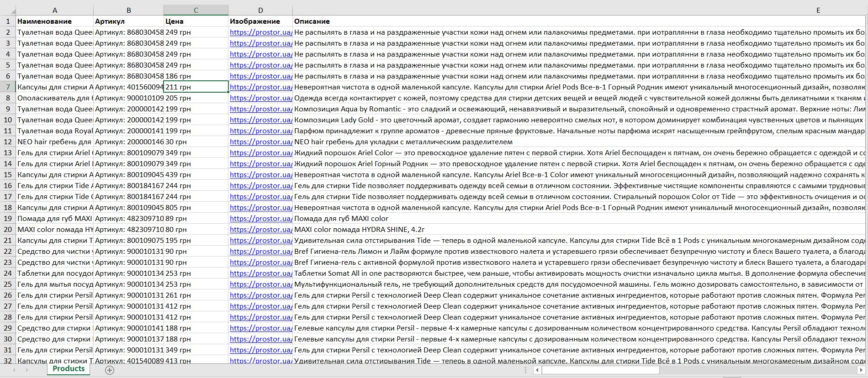This screenshot has width=868, height=378.
Task: Select the 'Изображение' header cell
Action: click(x=260, y=21)
